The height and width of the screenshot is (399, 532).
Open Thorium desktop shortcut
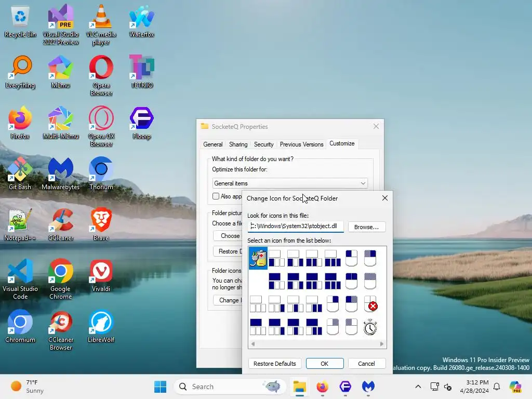click(101, 174)
